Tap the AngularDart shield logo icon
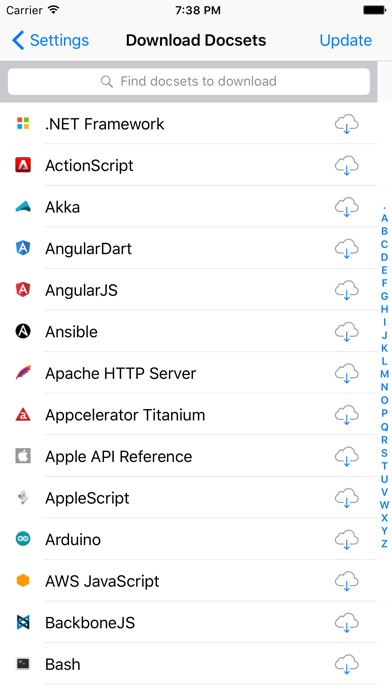The image size is (392, 696). pyautogui.click(x=23, y=248)
